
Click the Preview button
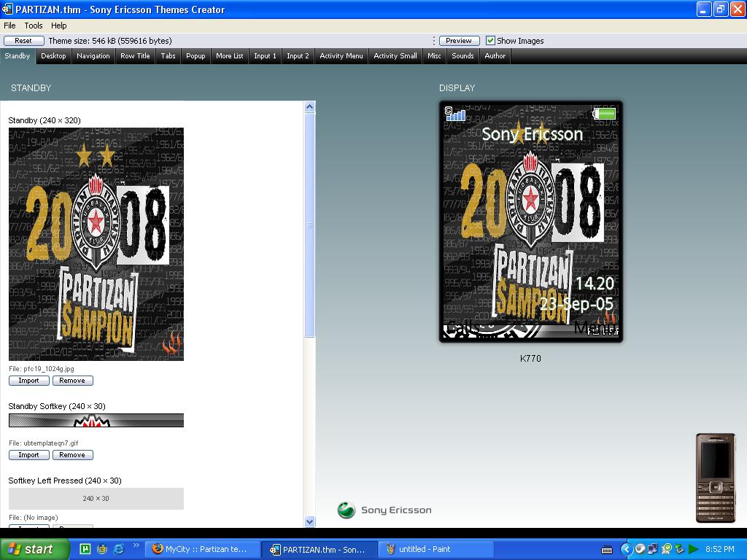click(x=459, y=41)
